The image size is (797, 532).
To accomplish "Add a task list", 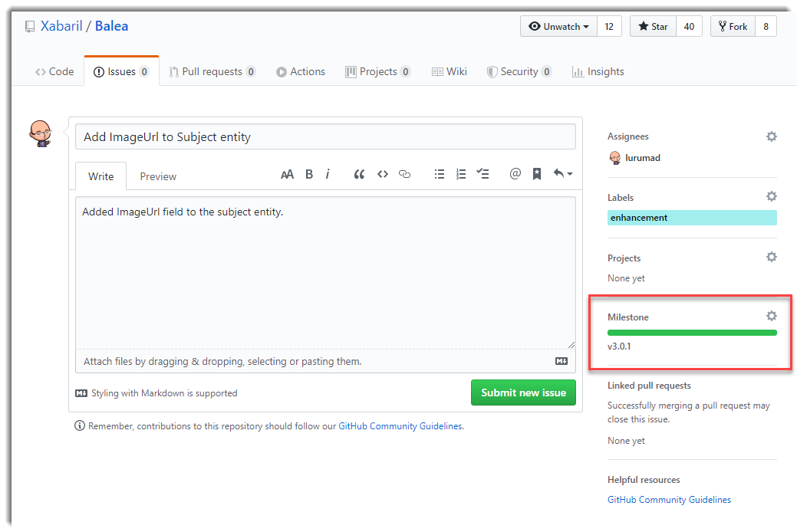I will [x=482, y=174].
